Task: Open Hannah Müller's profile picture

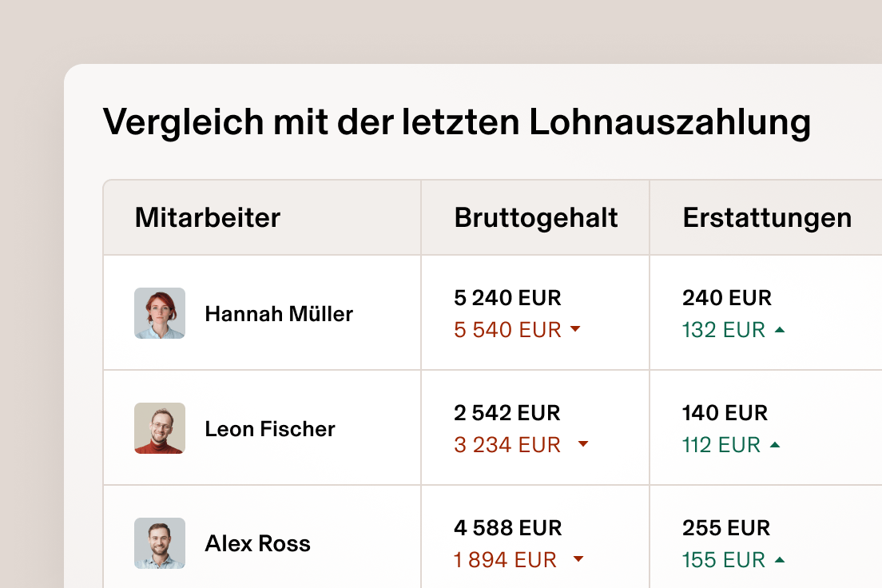Action: (159, 312)
